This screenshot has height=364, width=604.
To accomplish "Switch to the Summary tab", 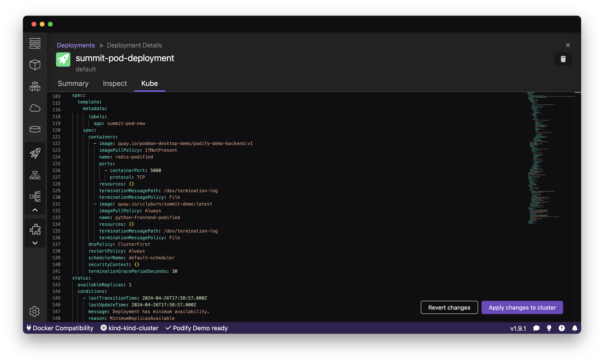I will pos(73,83).
